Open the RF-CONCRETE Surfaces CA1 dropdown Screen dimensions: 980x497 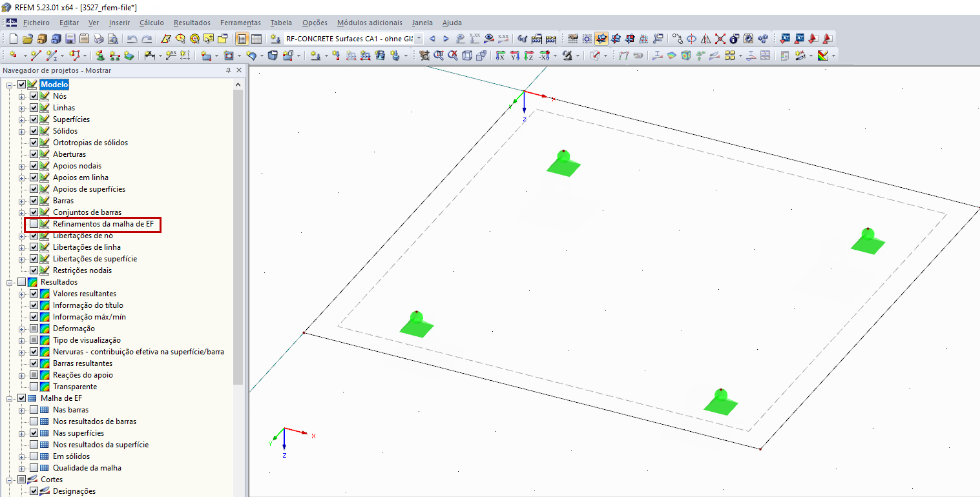[419, 39]
